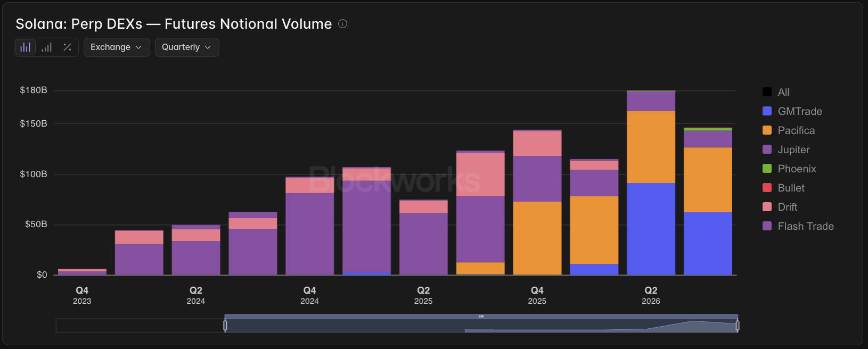The width and height of the screenshot is (868, 349).
Task: Click the orange Pacifica segment of the Q4 2025 bar
Action: pyautogui.click(x=537, y=238)
